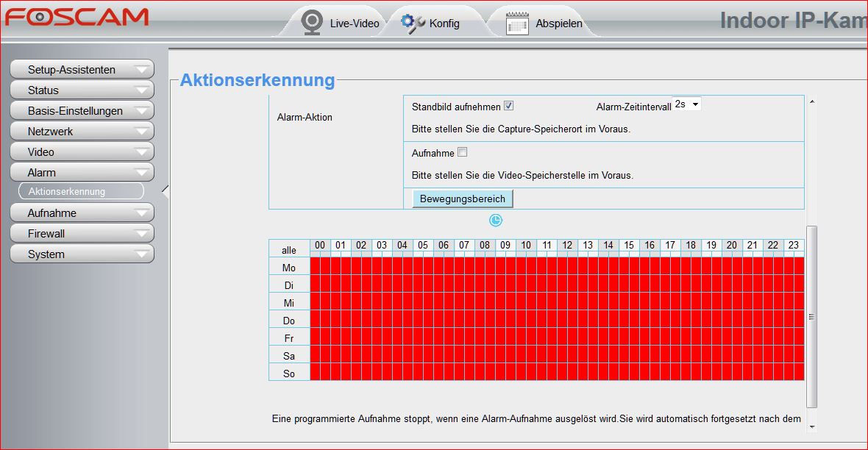The height and width of the screenshot is (450, 868).
Task: Toggle the 'alle' schedule selector cell
Action: point(289,250)
